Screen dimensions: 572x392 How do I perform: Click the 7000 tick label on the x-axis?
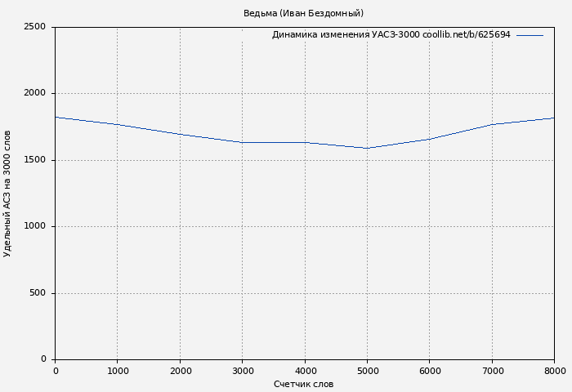coord(492,371)
